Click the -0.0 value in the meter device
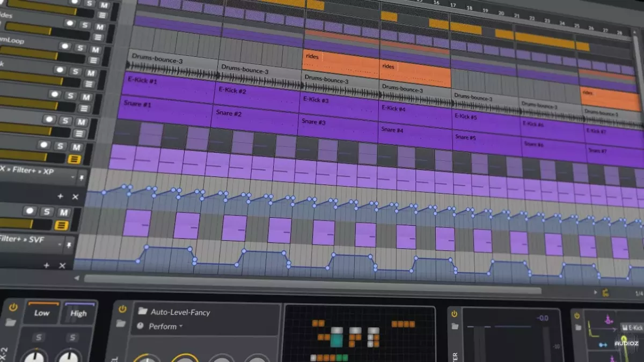The image size is (644, 362). click(542, 318)
